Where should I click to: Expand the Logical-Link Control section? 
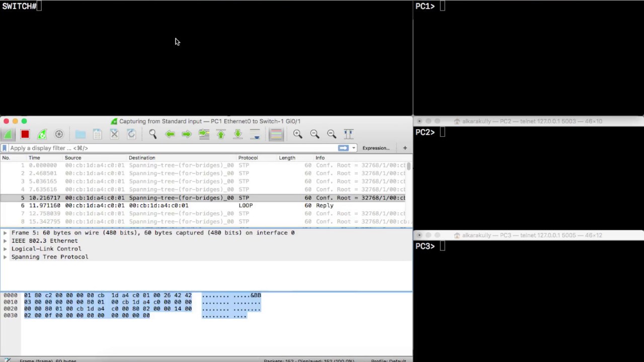click(5, 249)
